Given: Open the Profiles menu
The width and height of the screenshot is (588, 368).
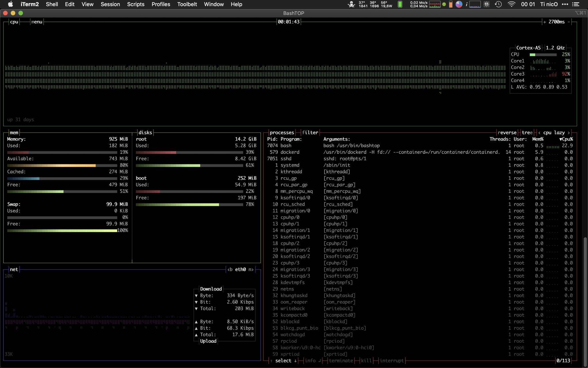Looking at the screenshot, I should click(x=161, y=4).
